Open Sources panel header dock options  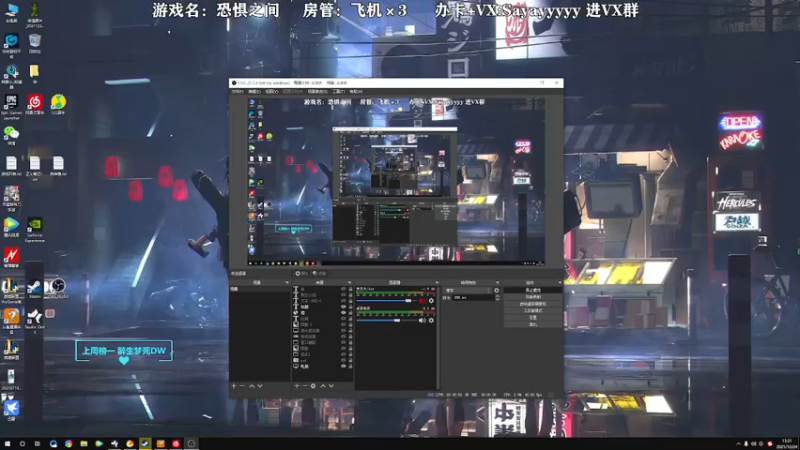tap(349, 283)
